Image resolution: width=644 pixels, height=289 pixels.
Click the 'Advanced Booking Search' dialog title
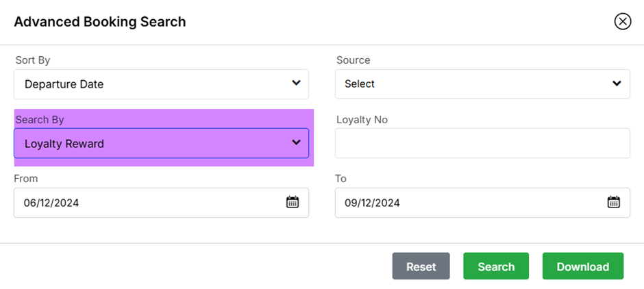[100, 21]
